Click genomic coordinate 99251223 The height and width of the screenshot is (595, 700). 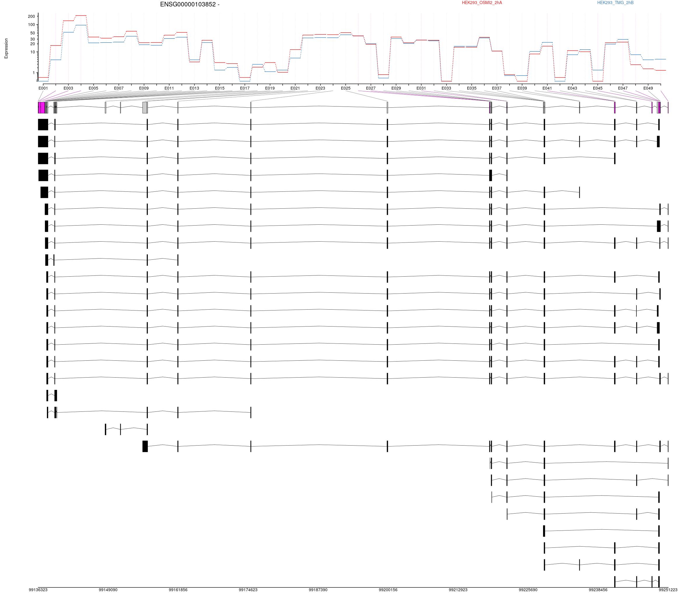[668, 590]
